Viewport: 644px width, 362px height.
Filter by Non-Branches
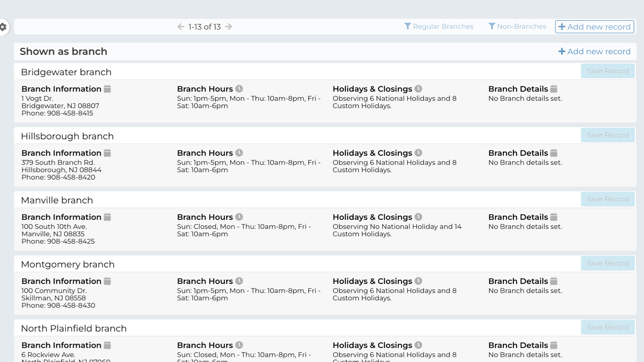click(x=517, y=26)
